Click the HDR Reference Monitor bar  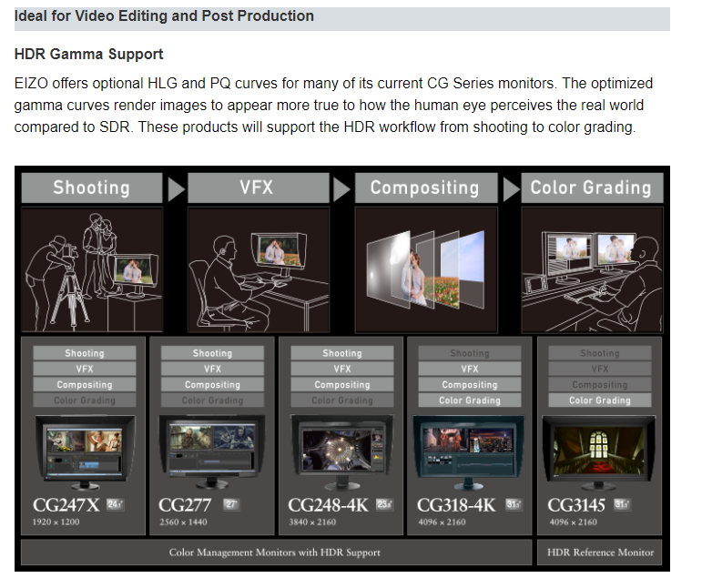pos(600,553)
